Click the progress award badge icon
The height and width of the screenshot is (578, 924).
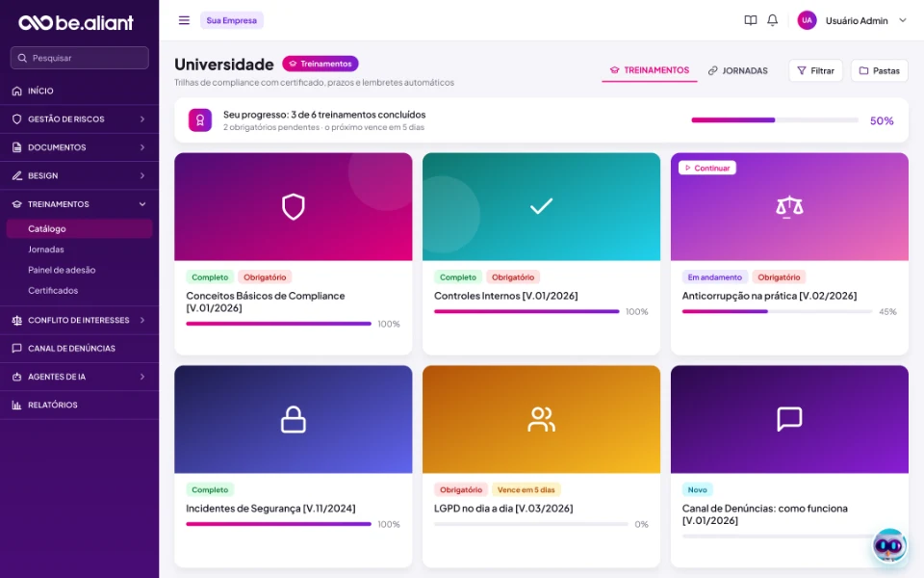[200, 120]
